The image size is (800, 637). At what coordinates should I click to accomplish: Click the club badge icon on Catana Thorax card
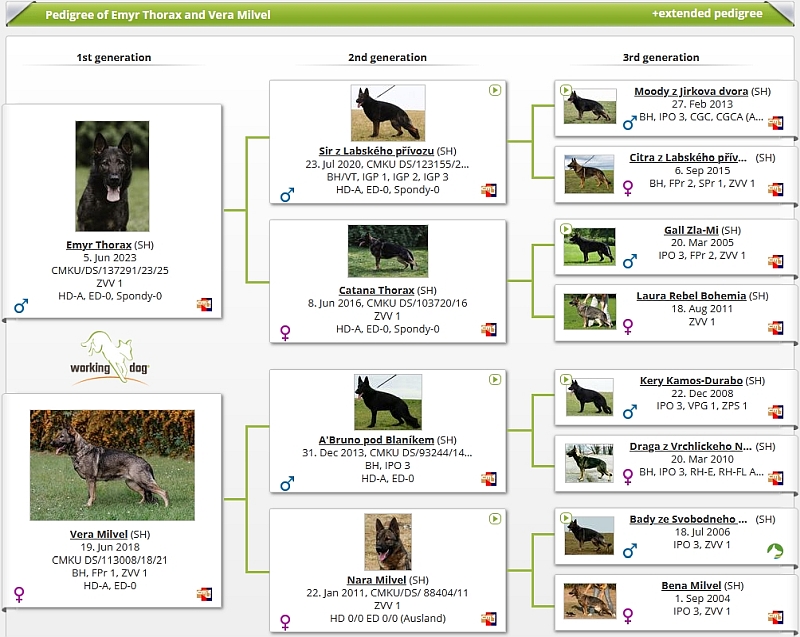click(x=489, y=329)
